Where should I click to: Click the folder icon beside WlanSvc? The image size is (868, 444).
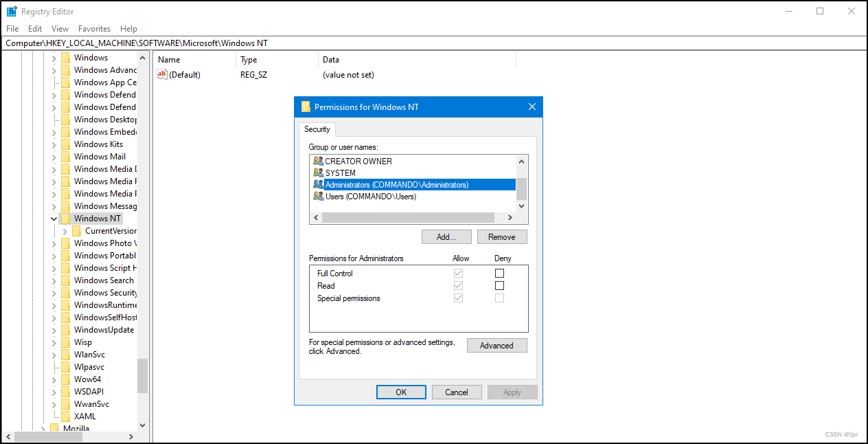pos(66,355)
